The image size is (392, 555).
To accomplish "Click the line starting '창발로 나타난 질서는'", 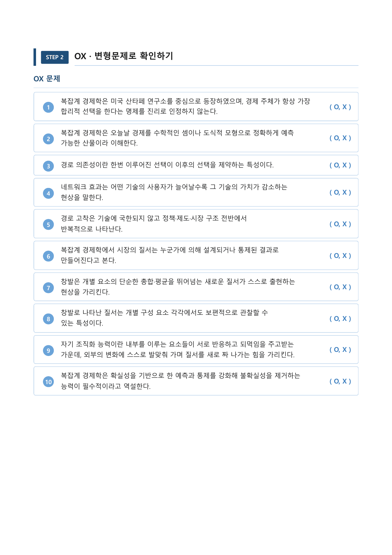I will point(164,313).
